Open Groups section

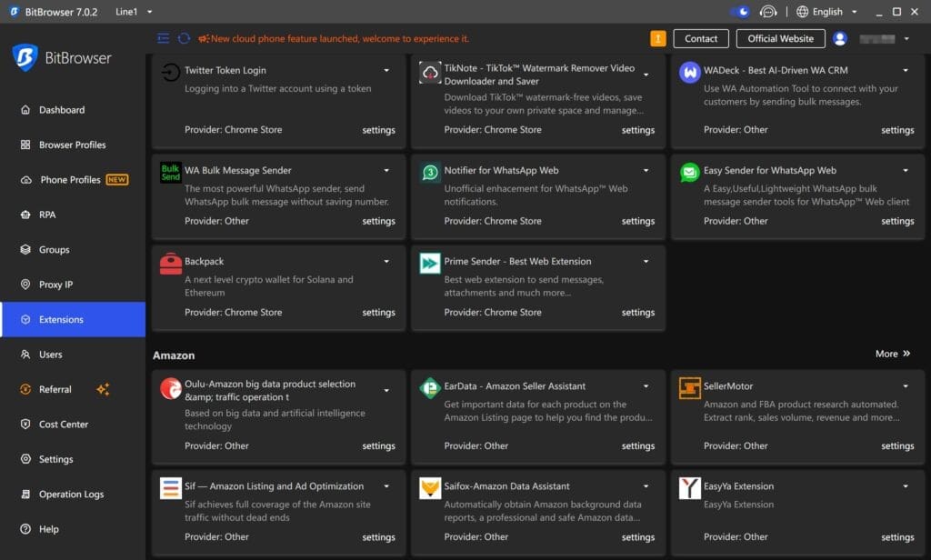[73, 249]
